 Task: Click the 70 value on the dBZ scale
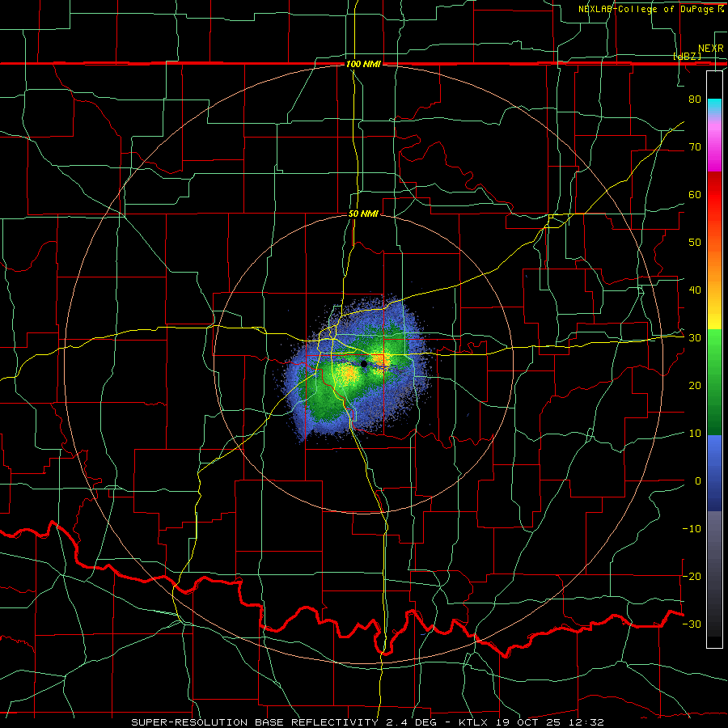(695, 146)
